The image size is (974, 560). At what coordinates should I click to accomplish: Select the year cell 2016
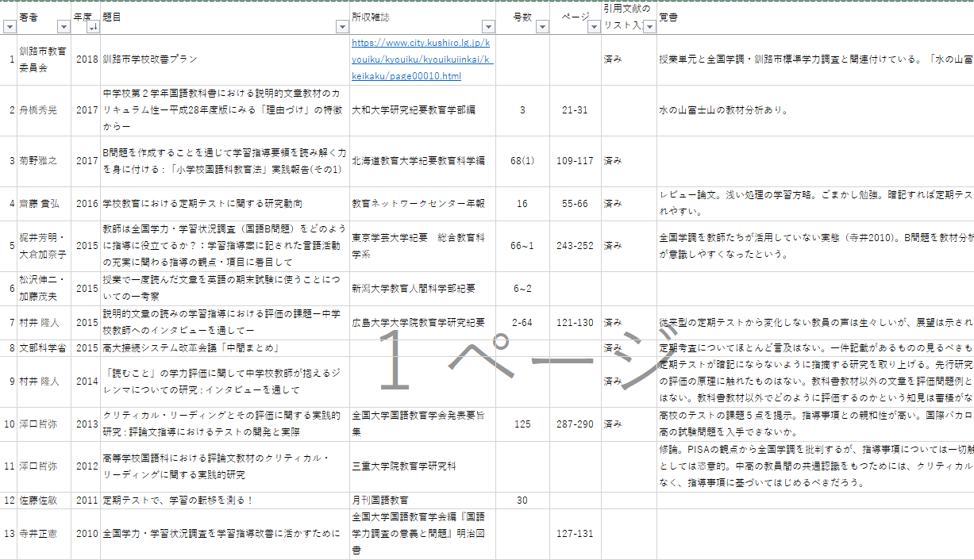(87, 204)
